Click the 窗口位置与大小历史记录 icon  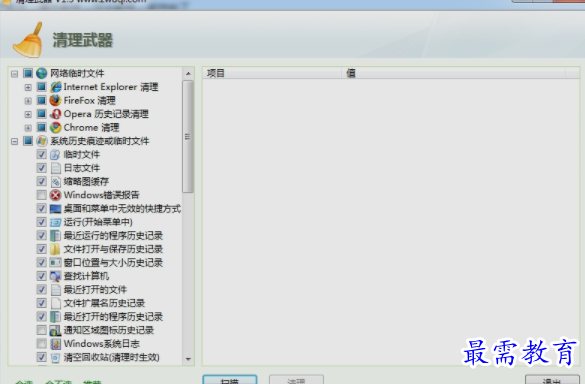coord(55,263)
